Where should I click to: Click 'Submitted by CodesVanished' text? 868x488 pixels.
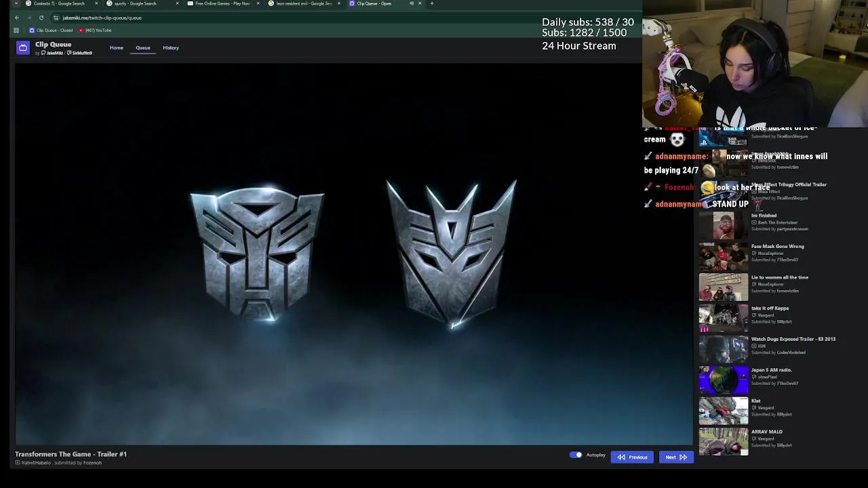coord(778,352)
